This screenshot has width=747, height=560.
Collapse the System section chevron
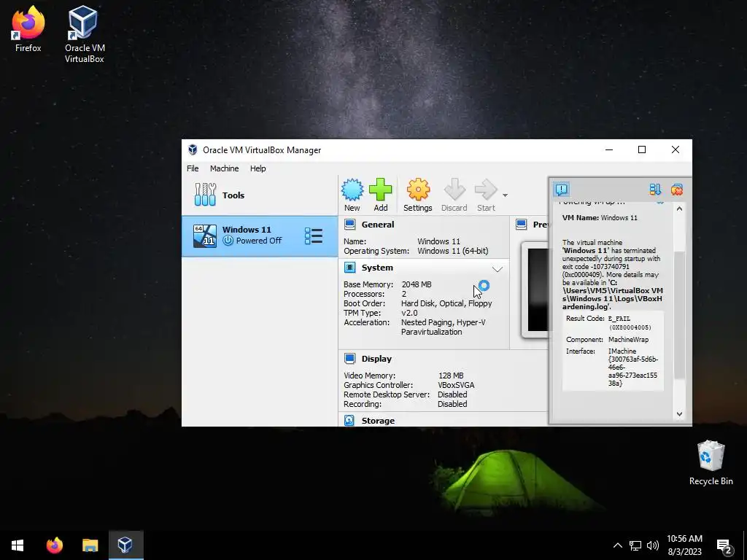click(498, 269)
